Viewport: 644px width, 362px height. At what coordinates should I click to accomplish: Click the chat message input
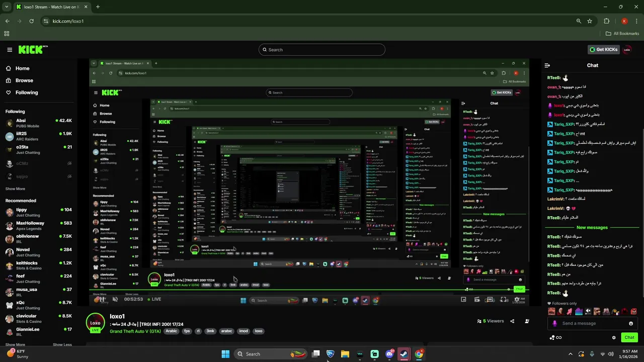(593, 323)
